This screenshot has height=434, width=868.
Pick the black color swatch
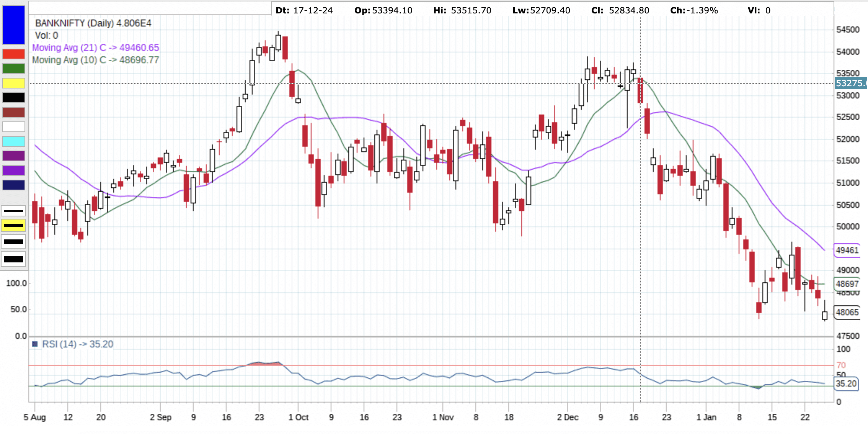click(14, 98)
